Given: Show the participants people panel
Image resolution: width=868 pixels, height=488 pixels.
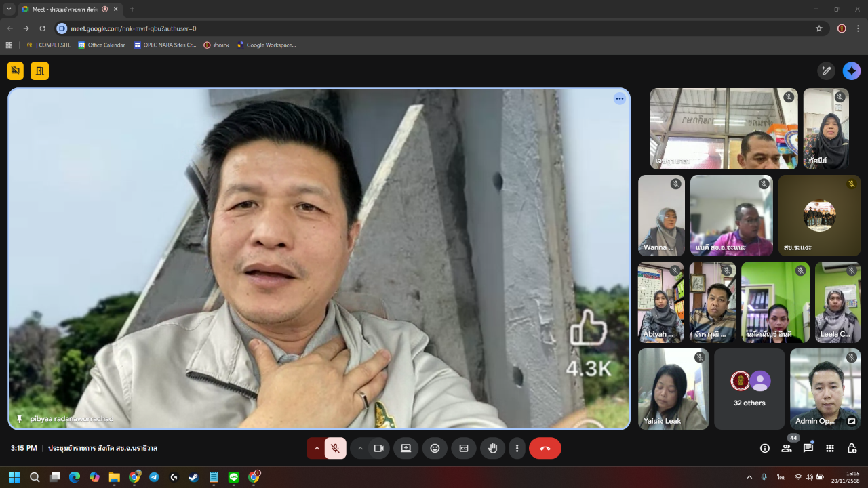Looking at the screenshot, I should point(787,448).
